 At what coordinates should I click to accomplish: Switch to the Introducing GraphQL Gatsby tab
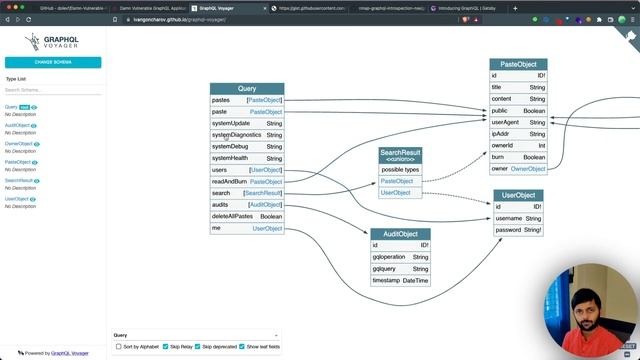[467, 8]
